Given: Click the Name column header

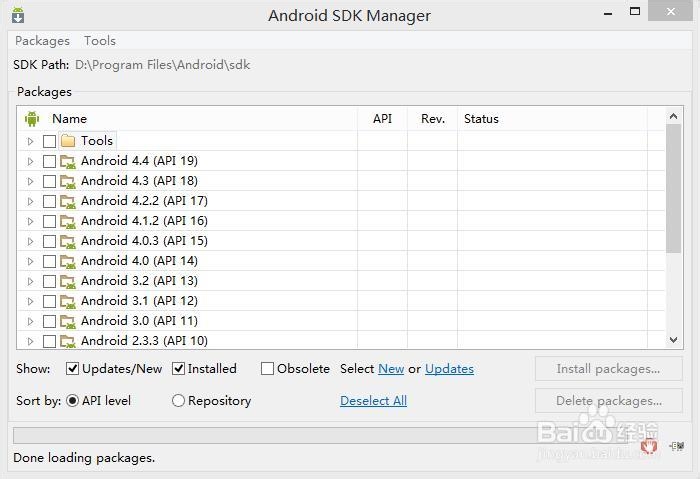Looking at the screenshot, I should tap(188, 119).
